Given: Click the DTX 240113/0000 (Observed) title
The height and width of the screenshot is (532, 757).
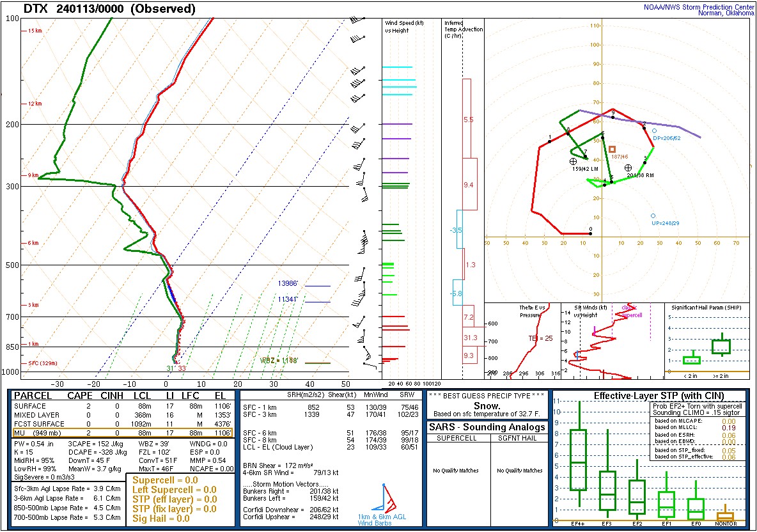Looking at the screenshot, I should tap(110, 9).
